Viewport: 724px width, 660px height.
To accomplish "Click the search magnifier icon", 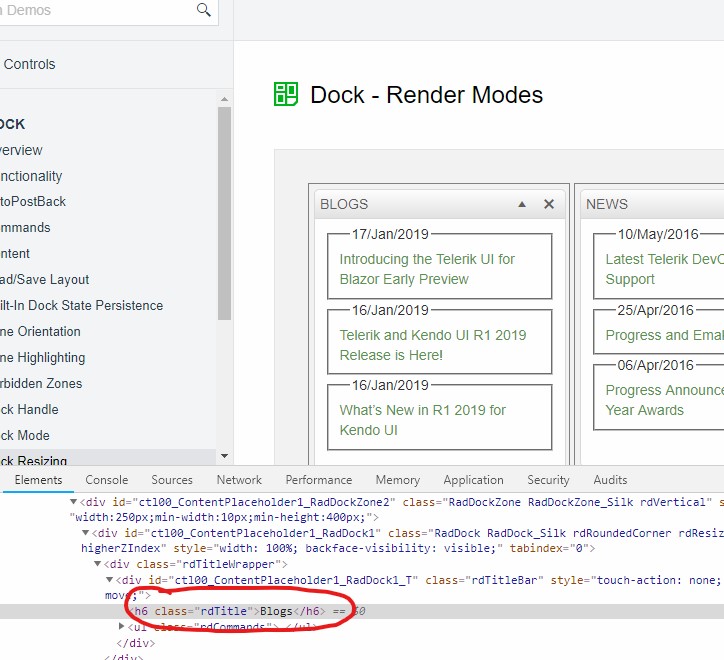I will 204,11.
